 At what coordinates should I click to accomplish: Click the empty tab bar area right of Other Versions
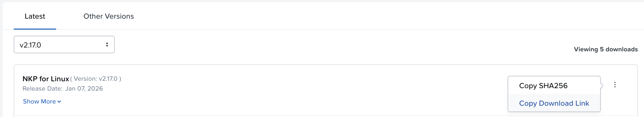(356, 16)
